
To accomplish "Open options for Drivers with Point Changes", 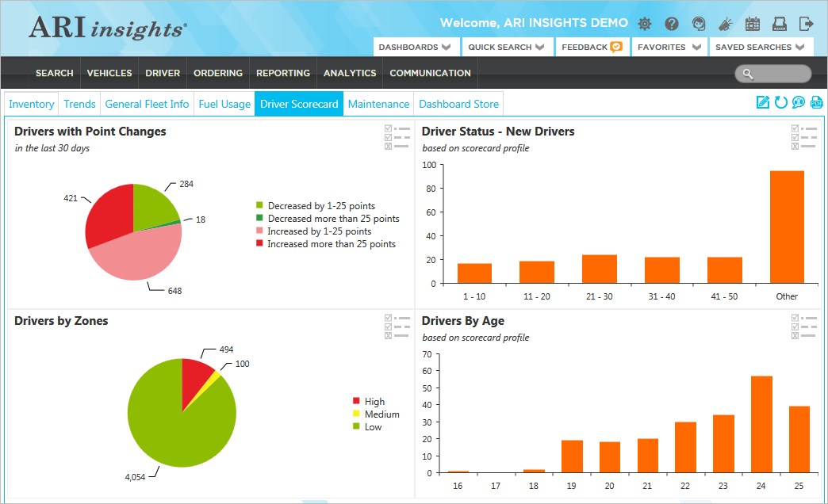I will pos(397,137).
